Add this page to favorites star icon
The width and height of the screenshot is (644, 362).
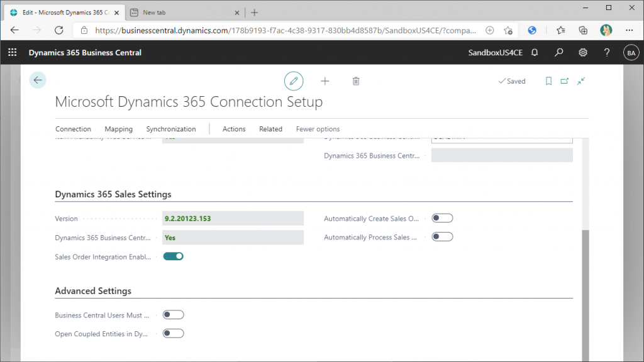(508, 30)
